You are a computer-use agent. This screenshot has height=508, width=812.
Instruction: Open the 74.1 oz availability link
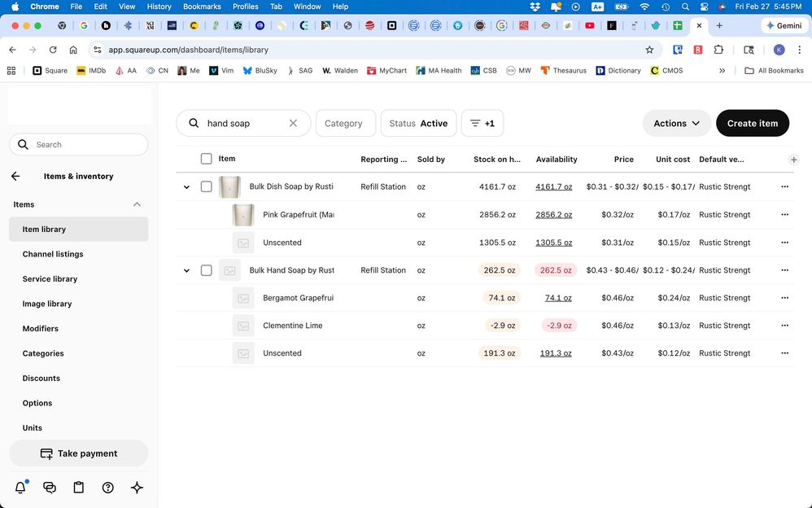click(558, 298)
